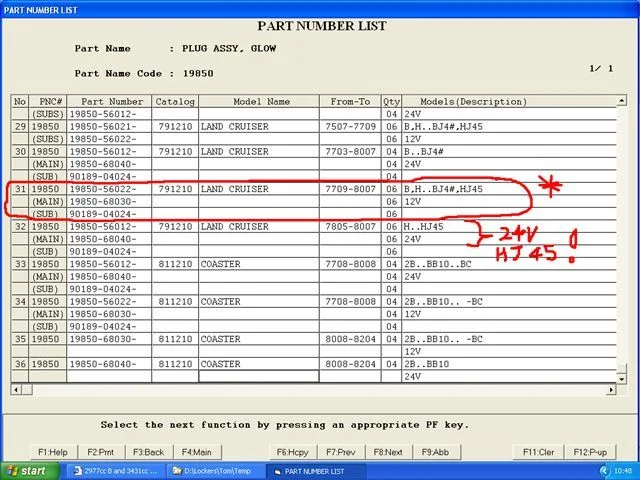Clear the screen with F11:Cler
Viewport: 640px width, 480px height.
click(x=539, y=452)
